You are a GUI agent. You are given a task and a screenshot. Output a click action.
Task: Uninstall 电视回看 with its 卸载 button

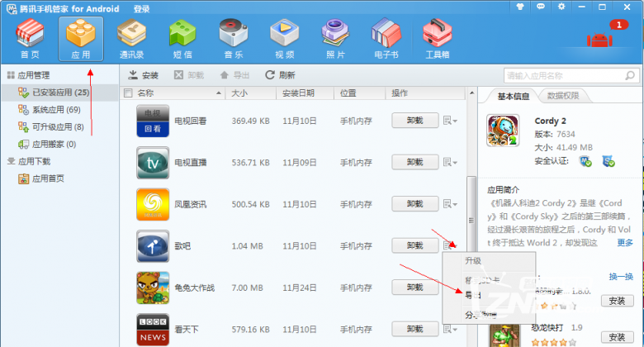pos(414,121)
